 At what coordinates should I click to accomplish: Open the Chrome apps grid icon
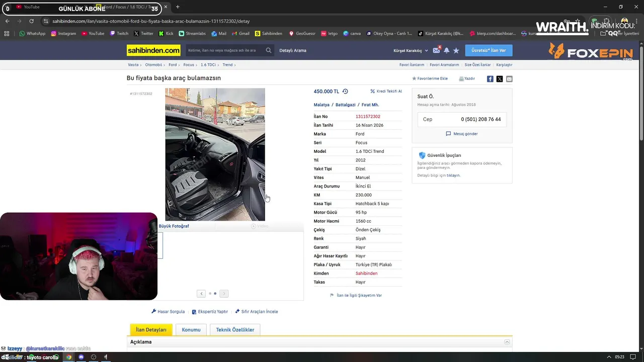point(7,34)
